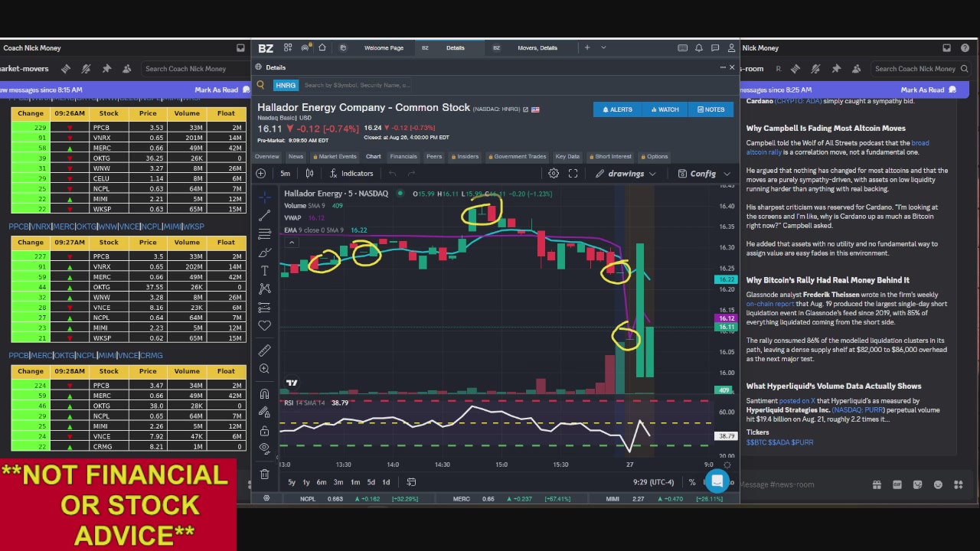Click the favorites heart icon in chart sidebar
This screenshot has width=980, height=551.
coord(265,326)
